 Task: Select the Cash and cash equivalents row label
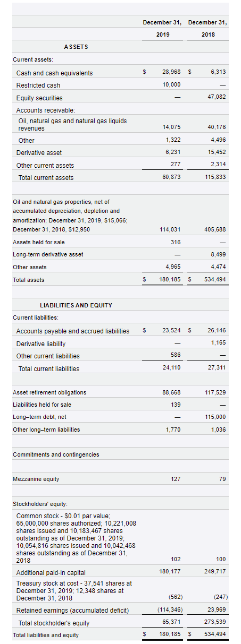tap(54, 73)
